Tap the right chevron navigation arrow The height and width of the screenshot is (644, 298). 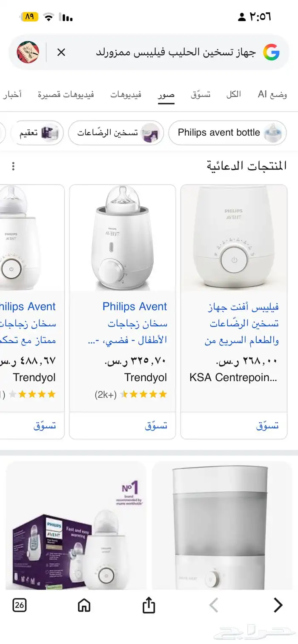click(x=278, y=605)
